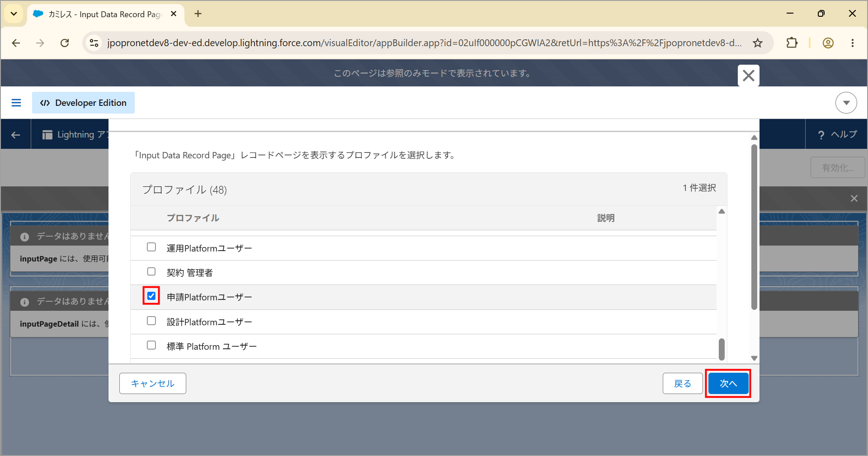Open the tab search dropdown arrow
The height and width of the screenshot is (456, 868).
14,14
